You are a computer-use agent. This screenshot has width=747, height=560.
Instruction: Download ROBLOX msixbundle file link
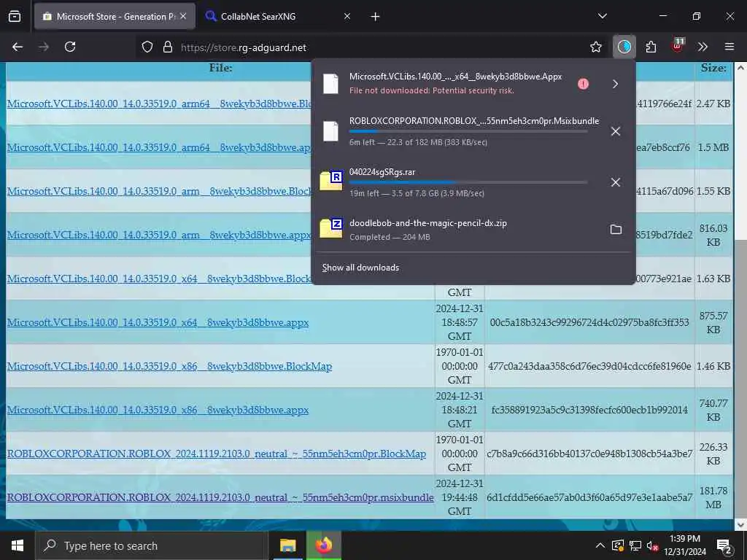(220, 497)
